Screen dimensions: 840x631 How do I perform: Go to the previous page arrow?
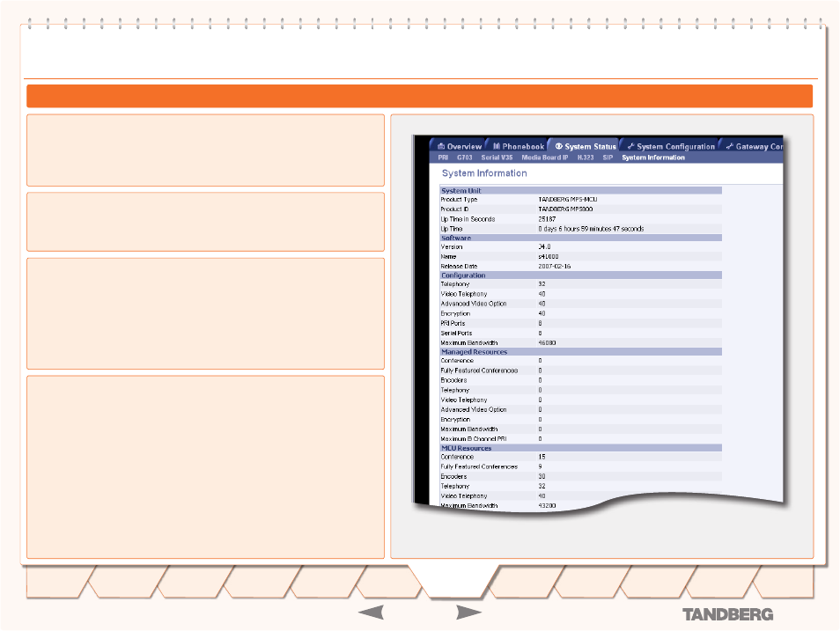[372, 613]
